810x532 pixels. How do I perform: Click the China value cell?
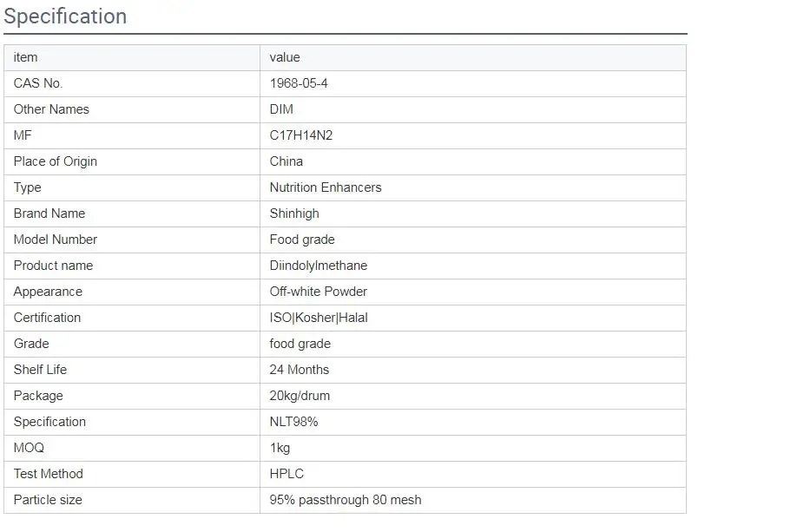tap(286, 161)
